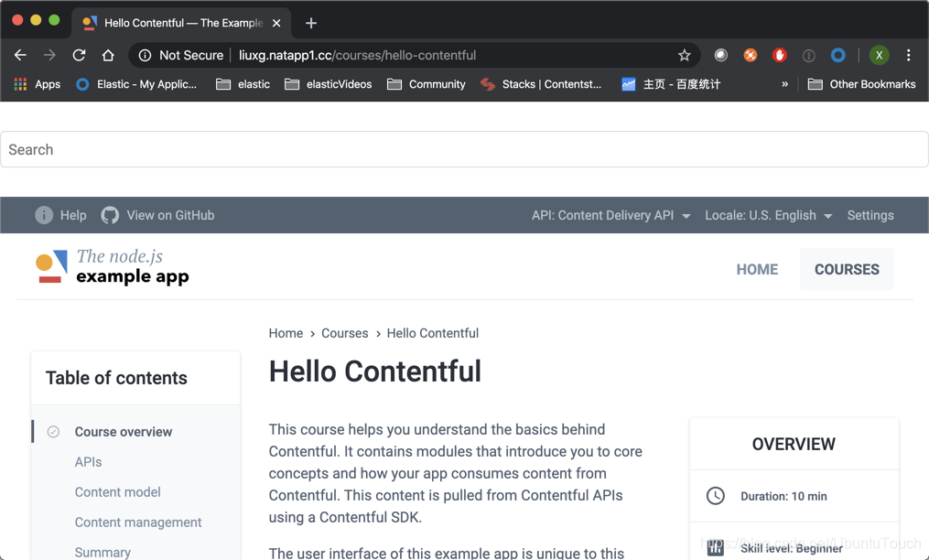Open the Community bookmark folder
This screenshot has height=560, width=929.
426,84
